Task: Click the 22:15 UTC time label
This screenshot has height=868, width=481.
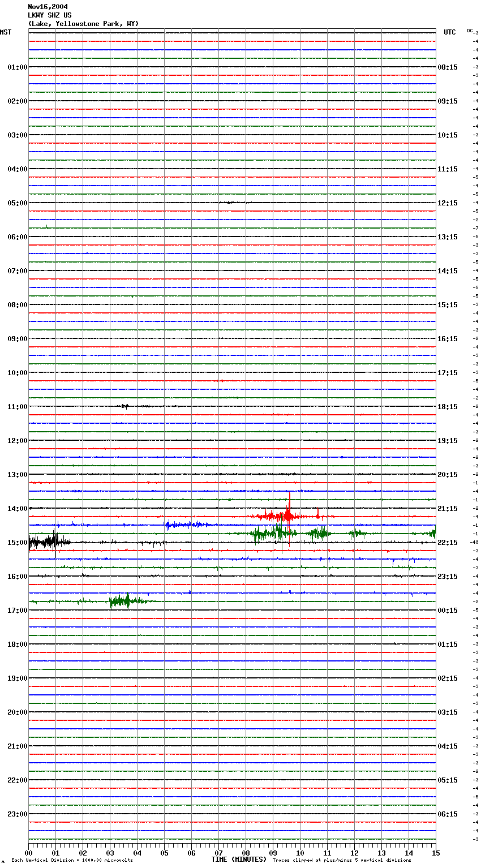Action: 448,543
